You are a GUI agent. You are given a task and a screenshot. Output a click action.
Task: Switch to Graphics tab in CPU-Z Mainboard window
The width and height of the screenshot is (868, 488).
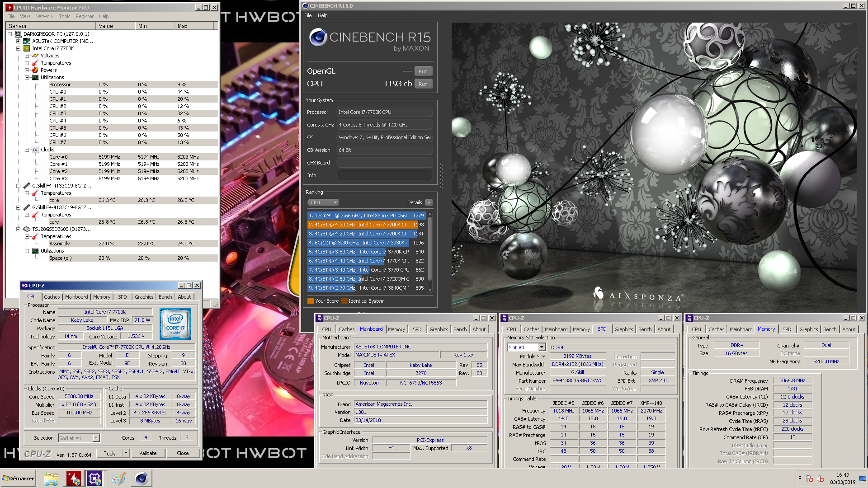[x=439, y=329]
